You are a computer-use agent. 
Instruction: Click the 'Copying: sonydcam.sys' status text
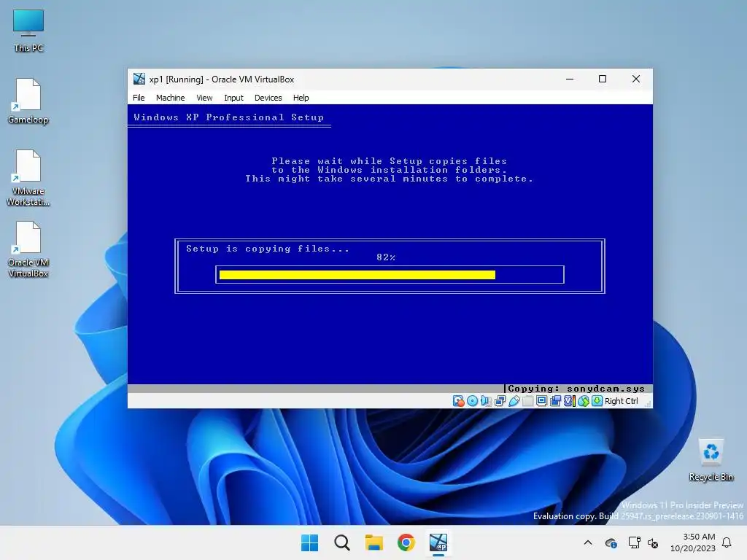click(576, 389)
